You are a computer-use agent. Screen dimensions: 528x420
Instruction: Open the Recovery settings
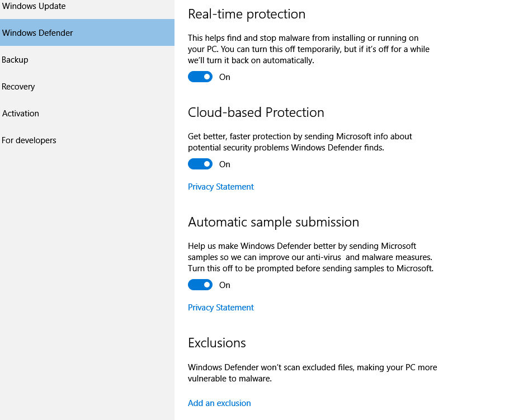tap(87, 87)
